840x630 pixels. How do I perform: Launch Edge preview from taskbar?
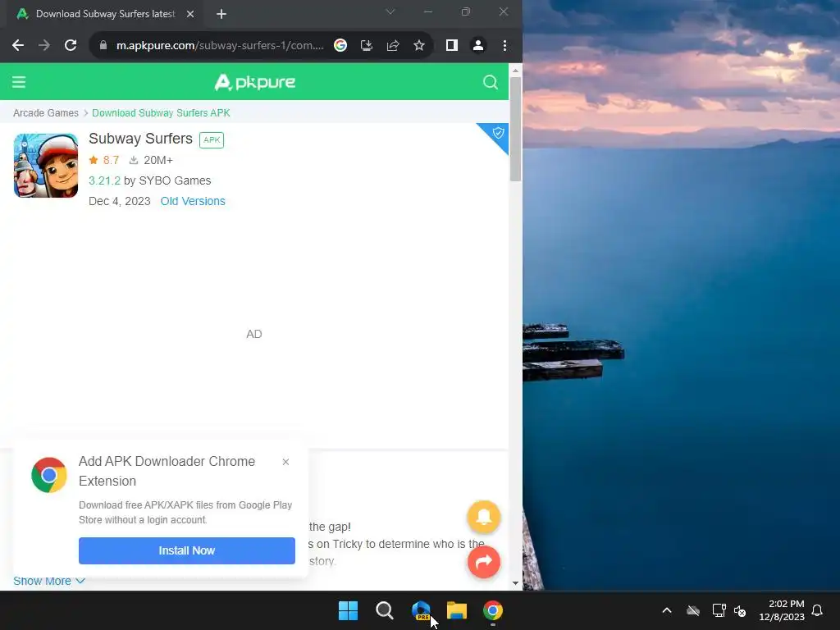tap(421, 610)
